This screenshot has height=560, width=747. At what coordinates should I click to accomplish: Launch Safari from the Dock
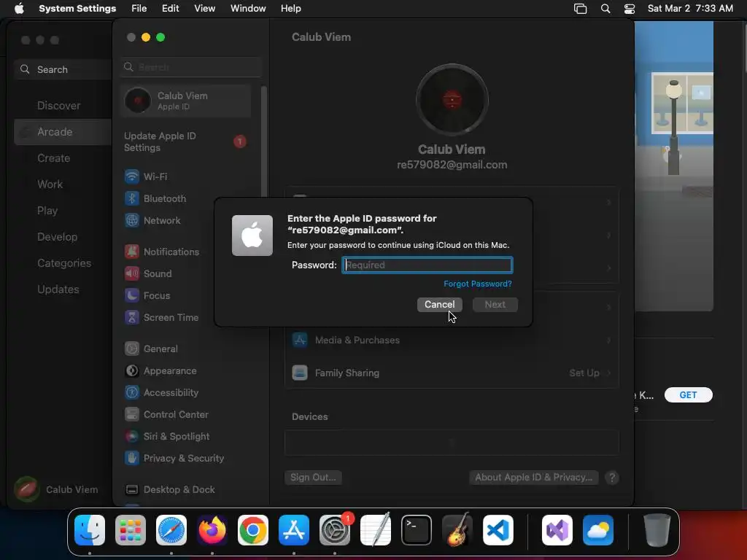click(171, 530)
